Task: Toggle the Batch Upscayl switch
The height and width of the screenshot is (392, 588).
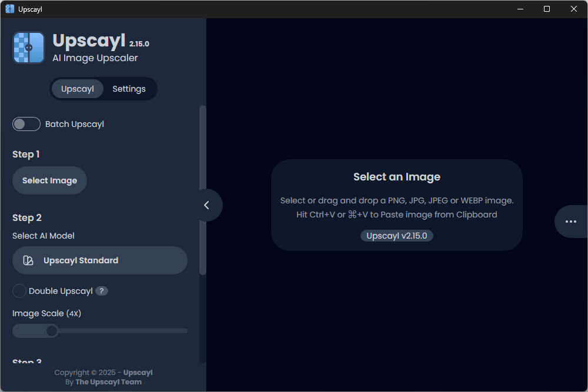Action: (x=26, y=124)
